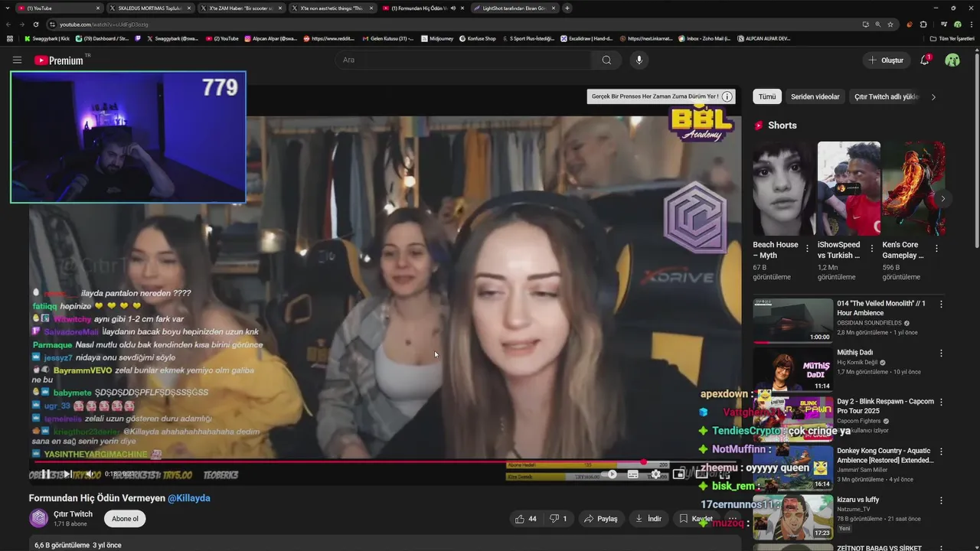The image size is (980, 551).
Task: Select the Seriden videolar chip
Action: coord(815,96)
